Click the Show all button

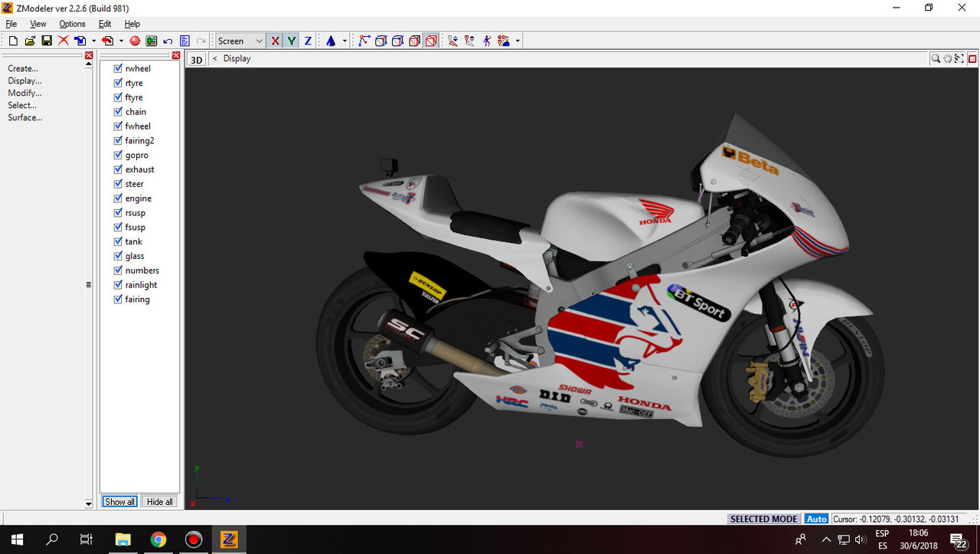[120, 502]
